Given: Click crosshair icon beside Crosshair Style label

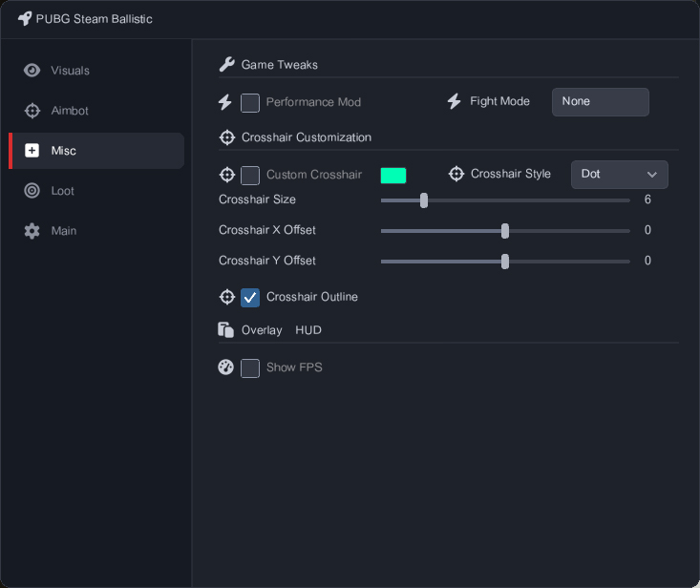Looking at the screenshot, I should tap(456, 174).
